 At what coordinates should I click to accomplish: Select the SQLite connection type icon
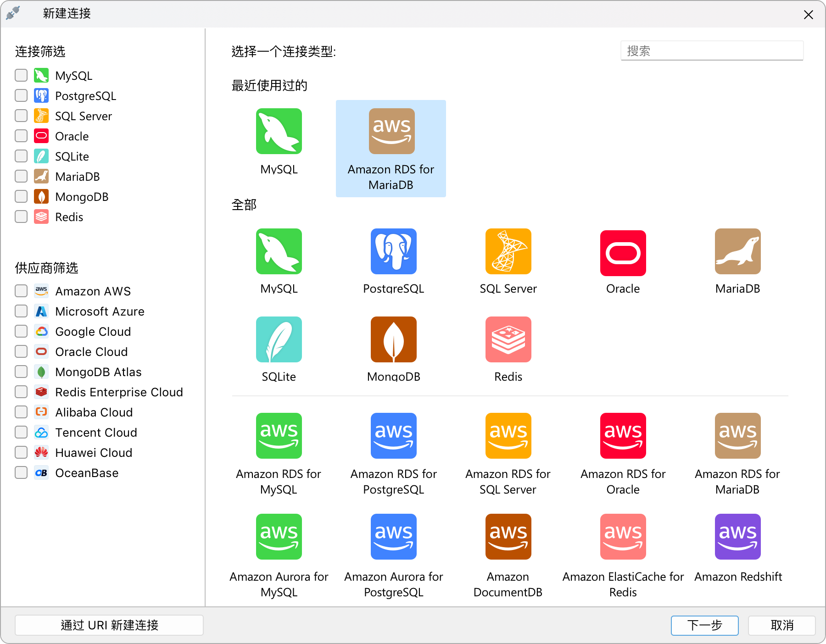point(279,339)
